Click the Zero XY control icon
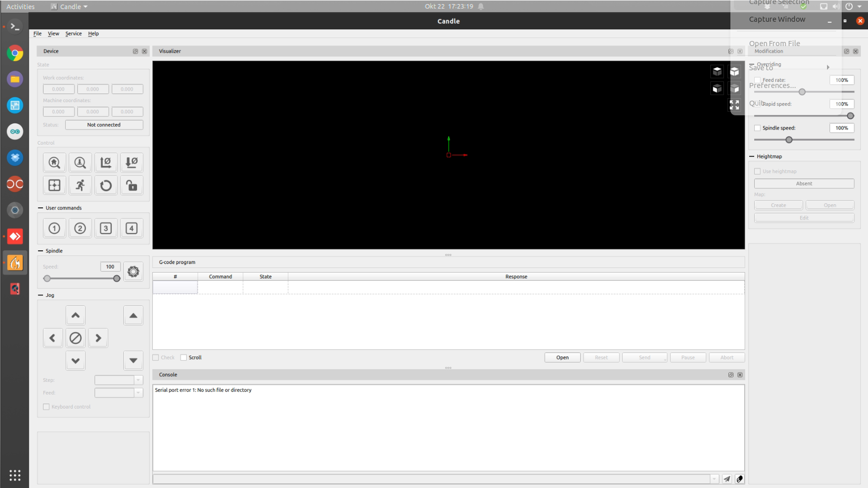868x488 pixels. [106, 162]
